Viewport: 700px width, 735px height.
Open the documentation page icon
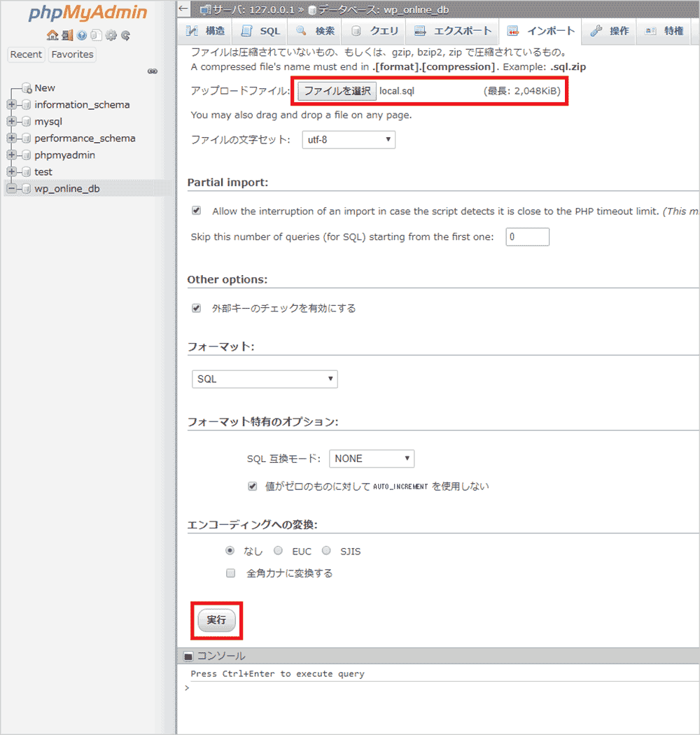pos(97,35)
